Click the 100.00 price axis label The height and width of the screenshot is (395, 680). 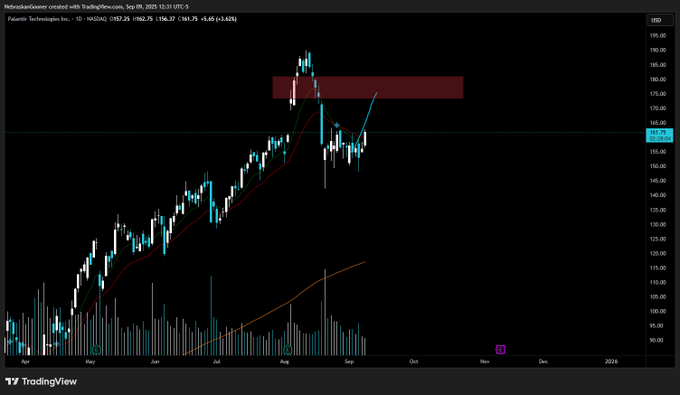[657, 311]
